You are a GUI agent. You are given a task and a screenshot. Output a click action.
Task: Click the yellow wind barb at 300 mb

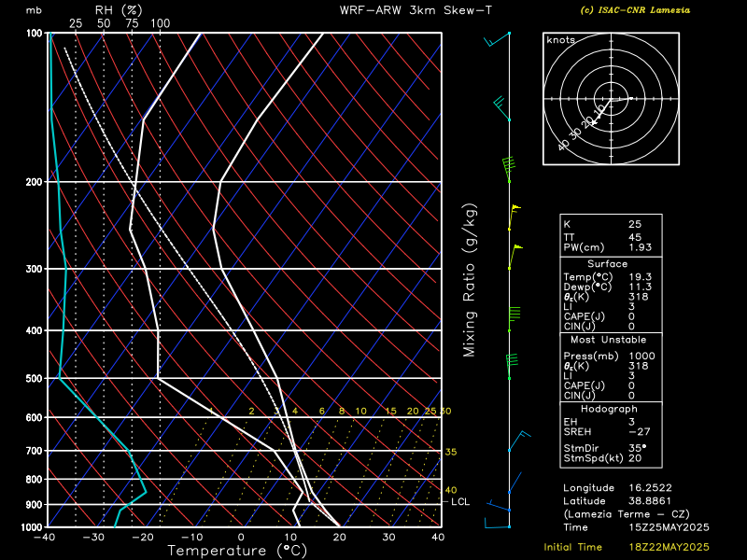point(515,258)
